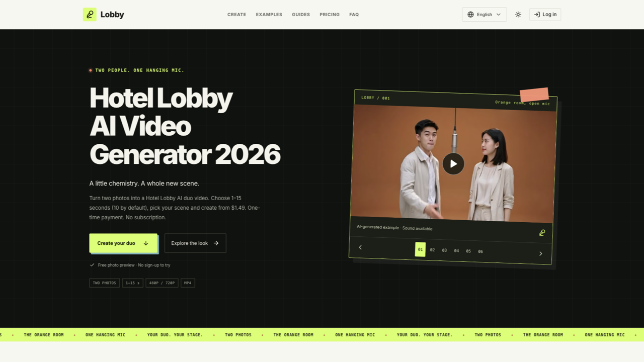The width and height of the screenshot is (644, 362).
Task: Click the 1–15 s duration tag
Action: 133,283
